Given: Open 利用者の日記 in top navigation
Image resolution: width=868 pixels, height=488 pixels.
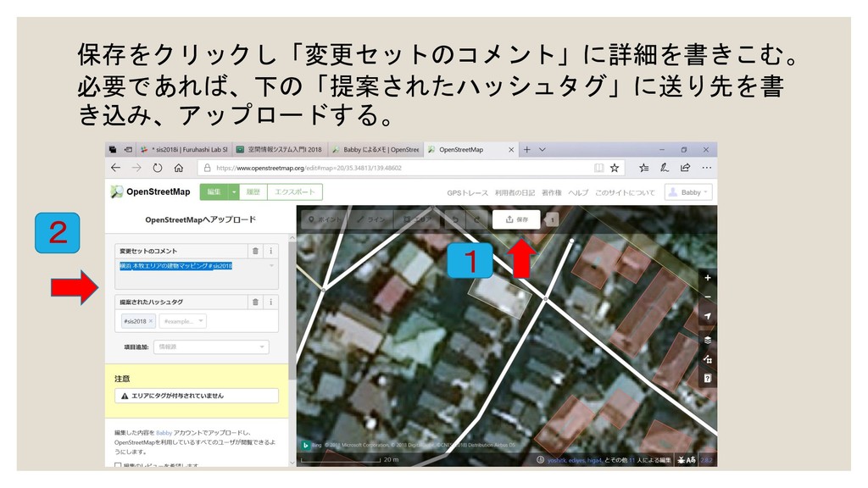Looking at the screenshot, I should click(x=515, y=192).
